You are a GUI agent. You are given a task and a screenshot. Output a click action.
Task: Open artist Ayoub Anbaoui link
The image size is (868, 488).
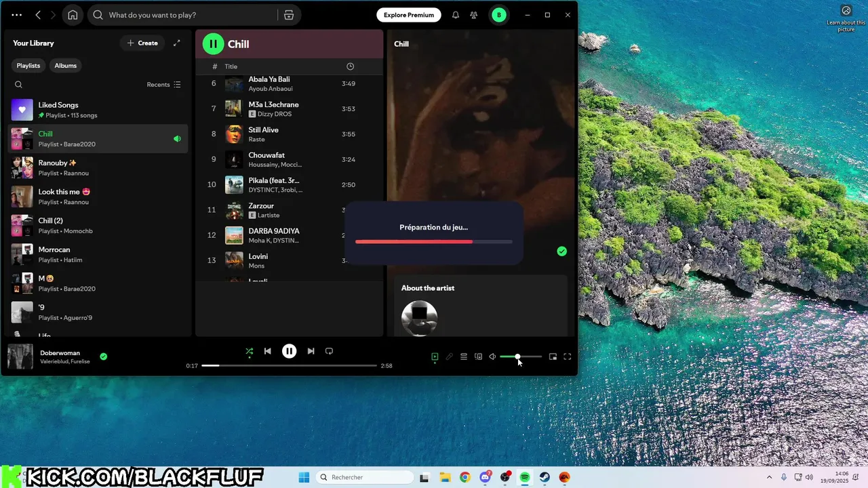(271, 89)
